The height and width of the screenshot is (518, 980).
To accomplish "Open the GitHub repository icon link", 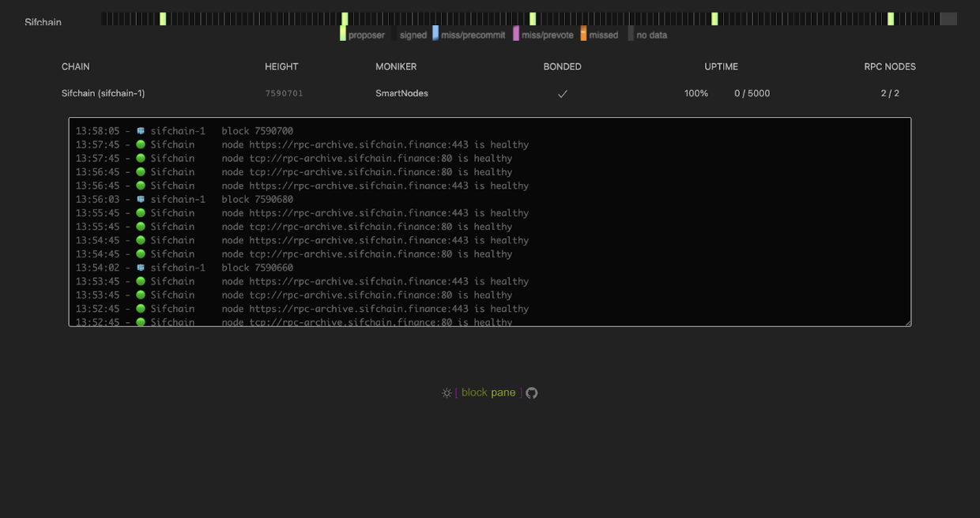I will pos(532,393).
